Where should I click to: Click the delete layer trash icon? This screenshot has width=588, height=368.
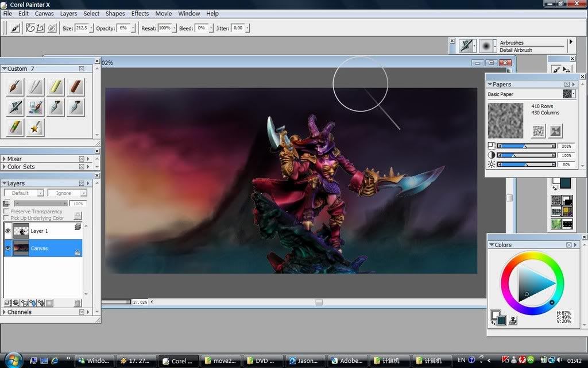click(x=78, y=302)
